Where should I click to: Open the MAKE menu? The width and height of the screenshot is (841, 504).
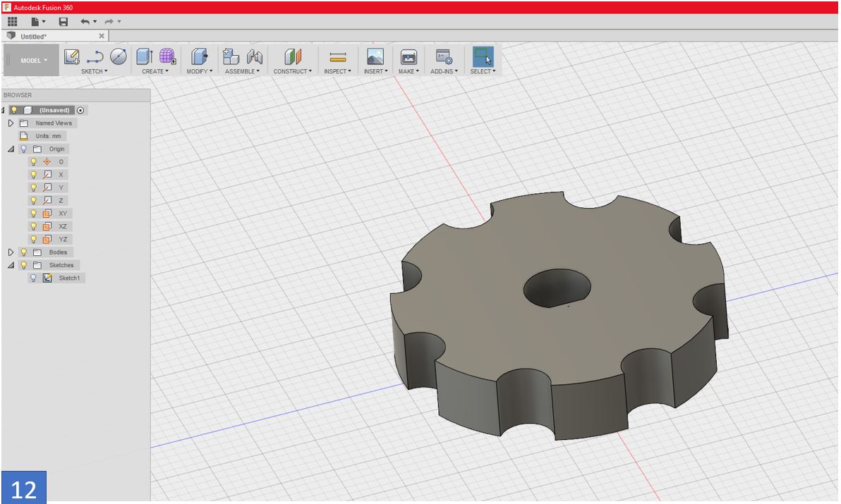(409, 71)
